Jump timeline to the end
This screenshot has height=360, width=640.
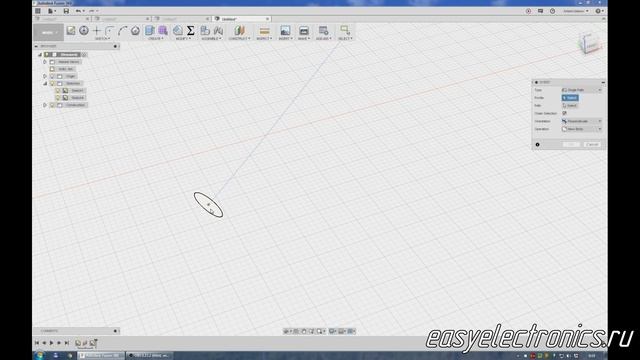tap(67, 343)
